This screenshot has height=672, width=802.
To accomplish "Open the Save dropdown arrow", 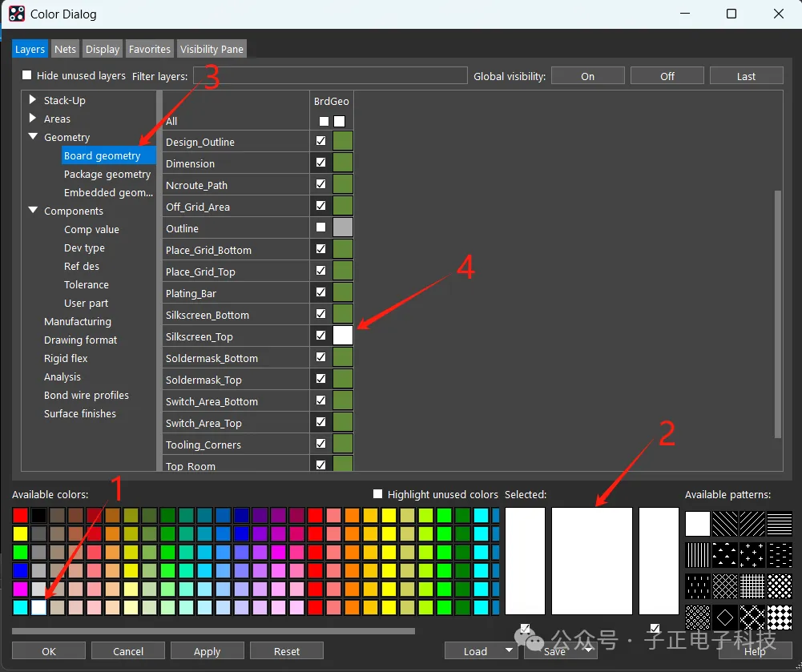I will [x=589, y=650].
